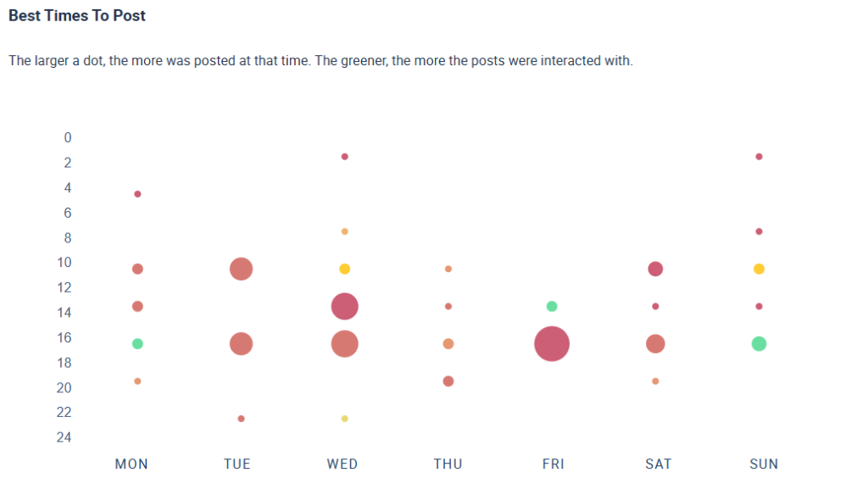Click the FRI day axis label

pos(553,464)
